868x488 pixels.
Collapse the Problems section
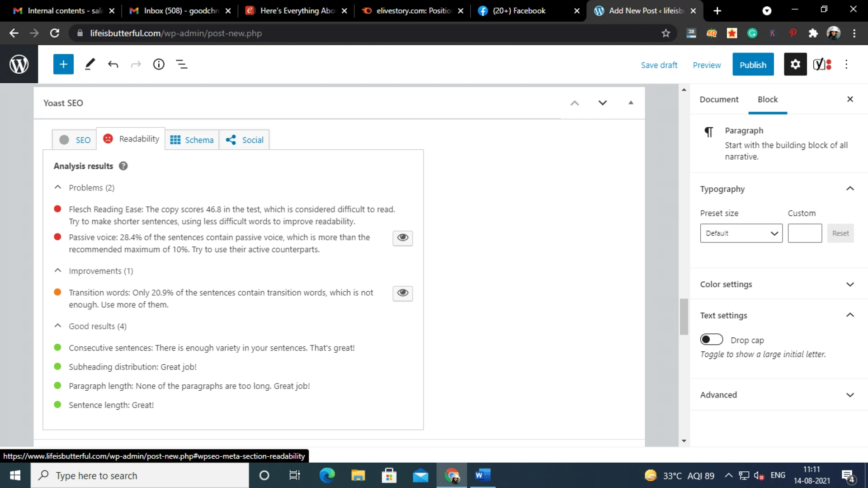point(58,187)
